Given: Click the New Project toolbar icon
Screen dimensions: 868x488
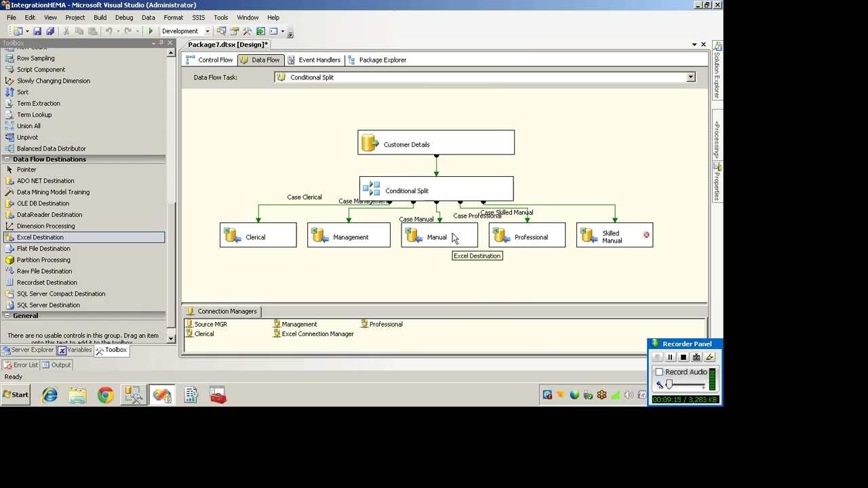Looking at the screenshot, I should tap(17, 31).
